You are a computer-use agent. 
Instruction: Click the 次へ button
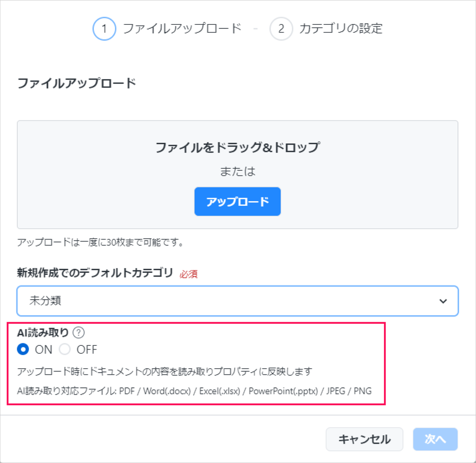435,439
